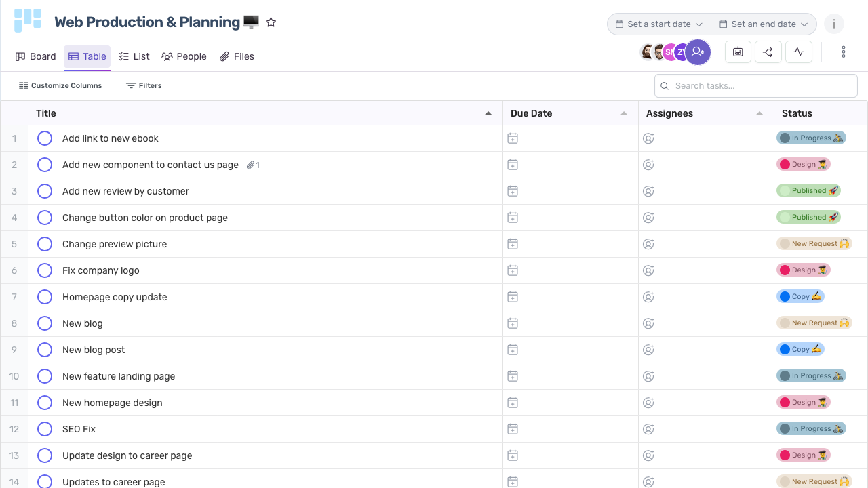
Task: Click Customize Columns button
Action: [x=60, y=85]
